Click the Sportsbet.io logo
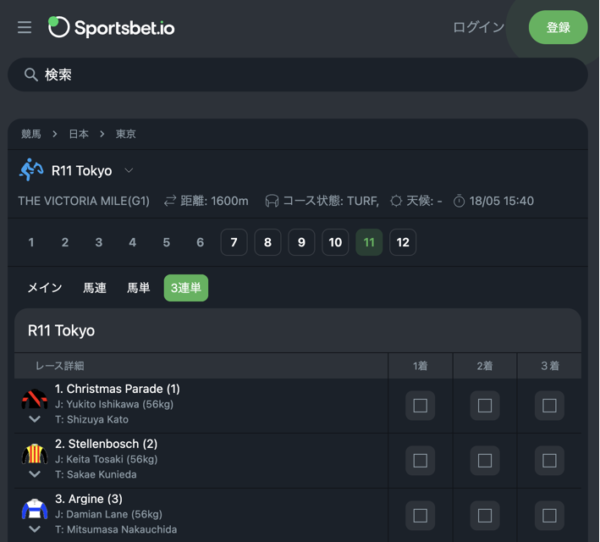This screenshot has width=600, height=542. 111,28
